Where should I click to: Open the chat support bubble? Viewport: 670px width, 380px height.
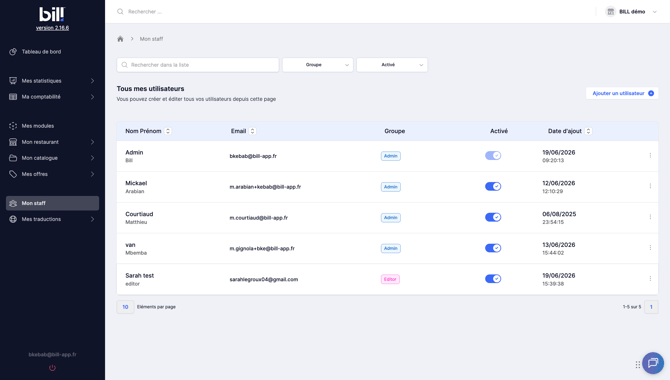[652, 363]
